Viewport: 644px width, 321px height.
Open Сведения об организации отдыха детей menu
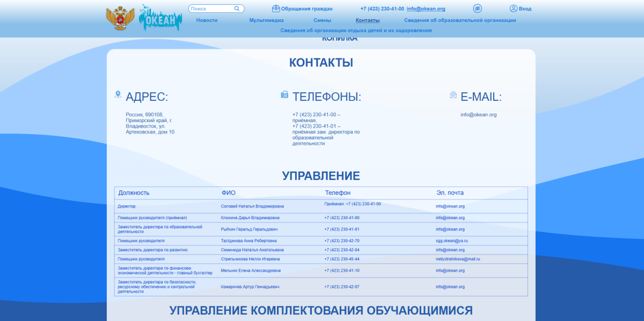click(356, 31)
